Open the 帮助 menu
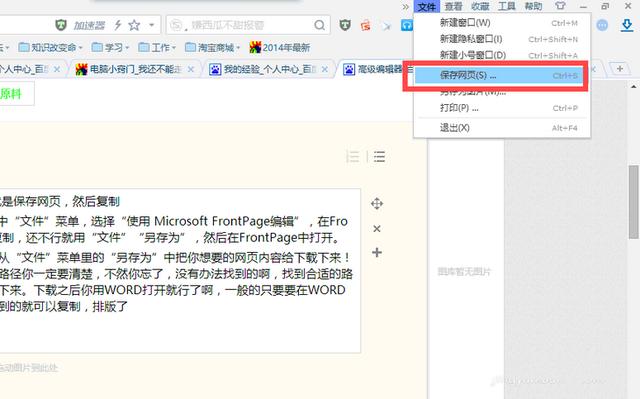 click(533, 7)
